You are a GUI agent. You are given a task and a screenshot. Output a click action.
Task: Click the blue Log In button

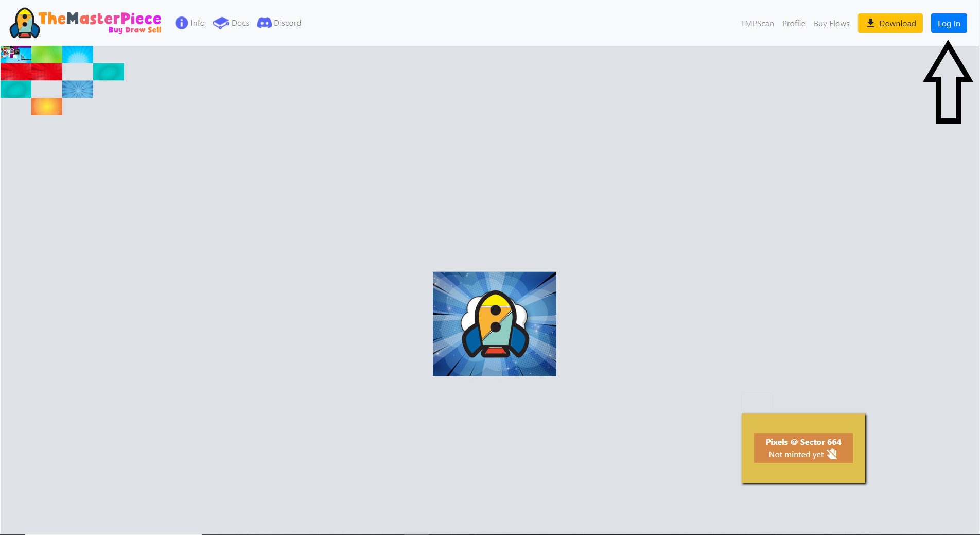(949, 23)
